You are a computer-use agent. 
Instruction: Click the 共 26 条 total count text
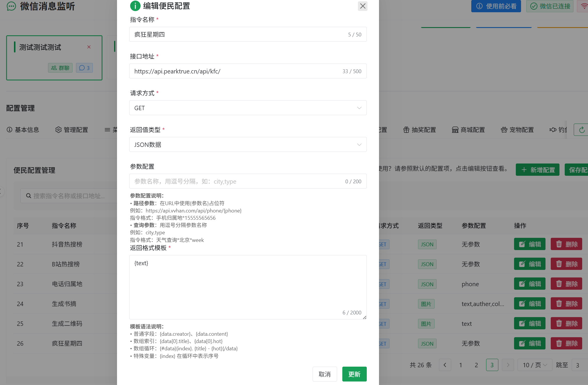(x=421, y=365)
